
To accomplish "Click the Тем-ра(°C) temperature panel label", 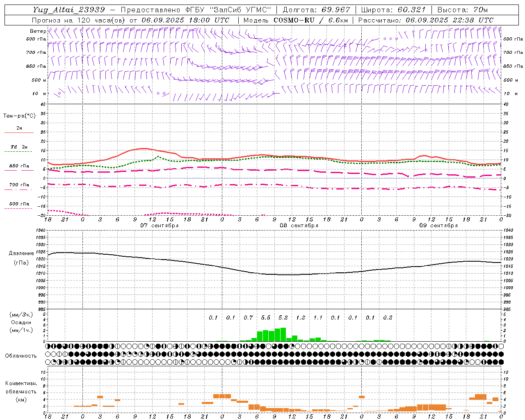I will click(19, 116).
